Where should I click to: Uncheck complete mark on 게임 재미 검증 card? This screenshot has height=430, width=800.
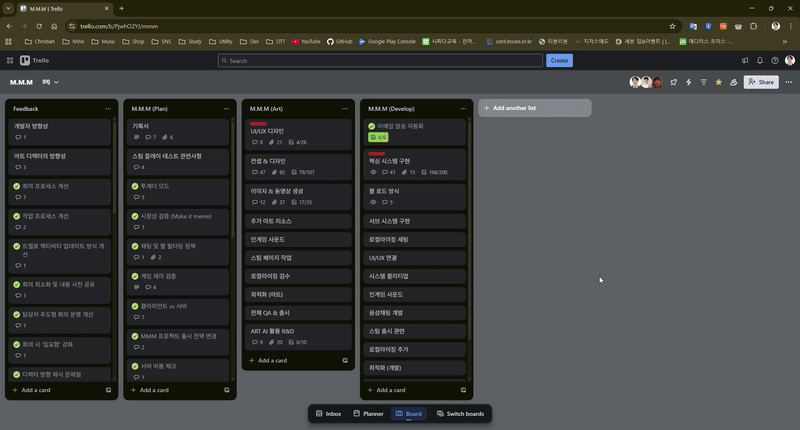(x=135, y=276)
